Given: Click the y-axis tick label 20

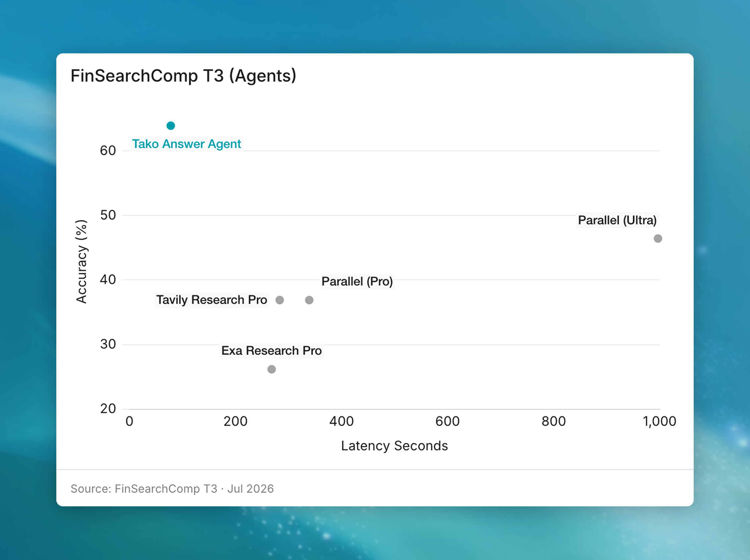Looking at the screenshot, I should [108, 409].
